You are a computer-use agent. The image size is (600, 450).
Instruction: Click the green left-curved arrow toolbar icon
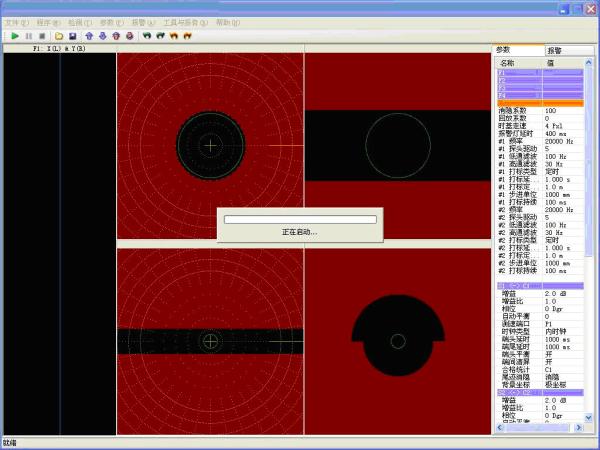click(147, 36)
